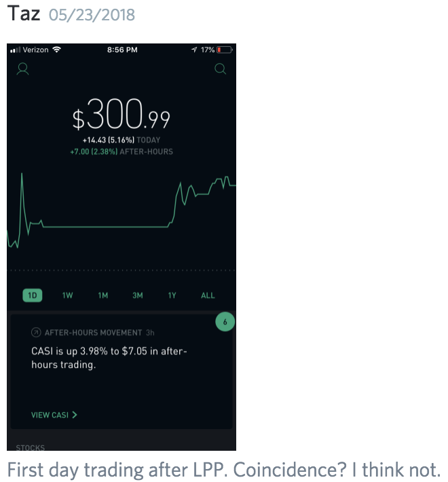This screenshot has height=482, width=448.
Task: Open the green notification badge showing 6
Action: 225,322
